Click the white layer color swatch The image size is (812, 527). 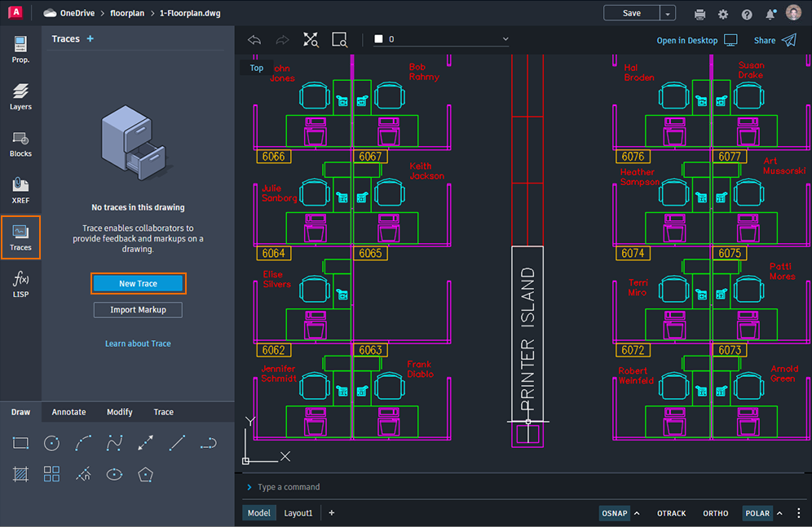(x=378, y=39)
